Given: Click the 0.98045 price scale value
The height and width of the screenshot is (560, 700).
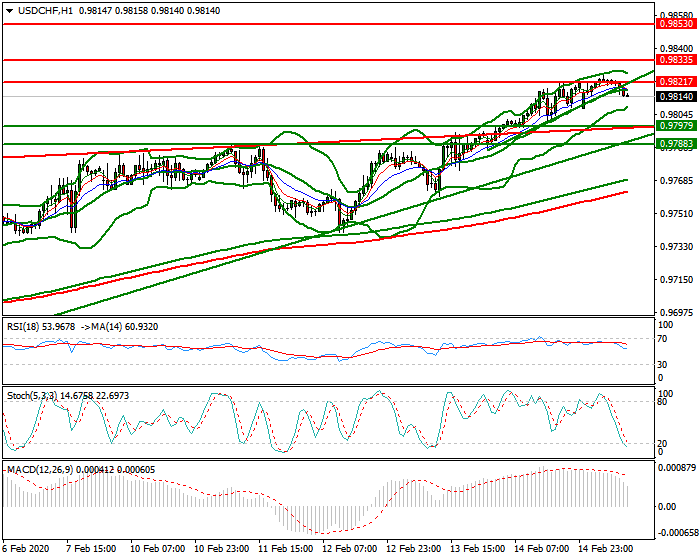Looking at the screenshot, I should click(677, 115).
